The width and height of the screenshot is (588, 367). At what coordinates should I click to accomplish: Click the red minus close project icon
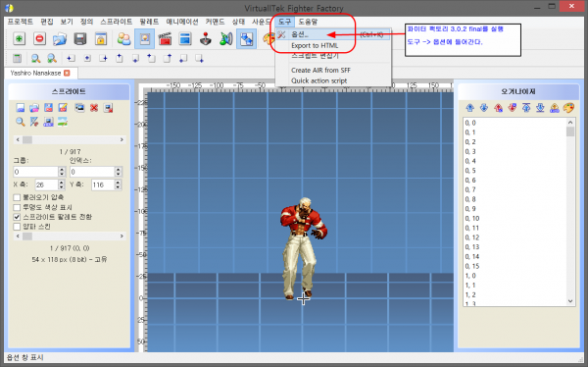[x=39, y=38]
